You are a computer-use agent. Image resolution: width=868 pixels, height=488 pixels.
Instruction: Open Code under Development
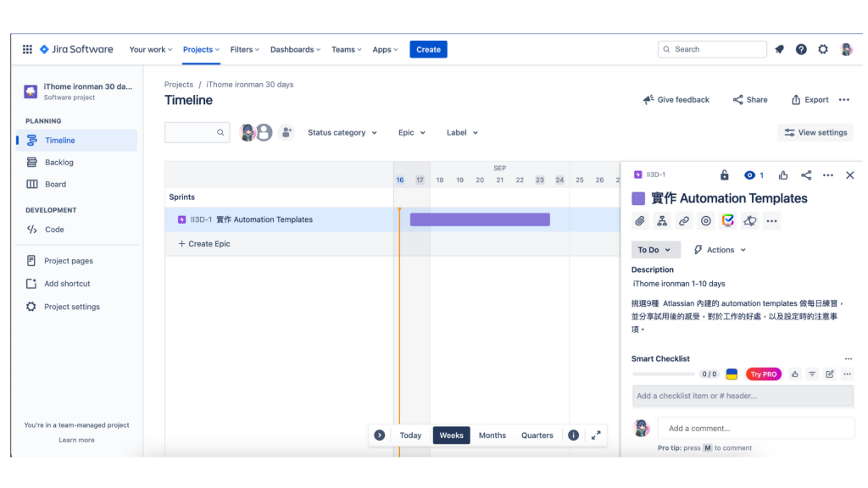coord(77,229)
